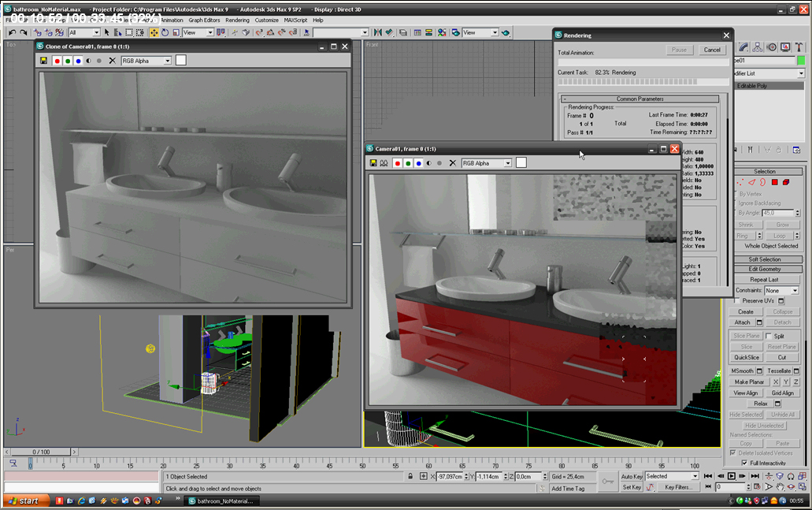Open the Graph Editors menu
The image size is (812, 510).
click(x=204, y=20)
